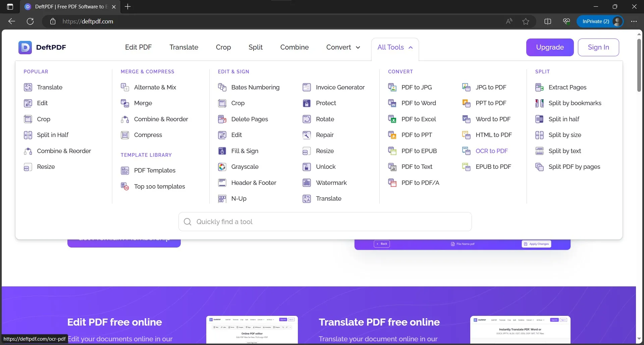This screenshot has width=644, height=345.
Task: Click the N-Up grid icon
Action: [x=222, y=199]
